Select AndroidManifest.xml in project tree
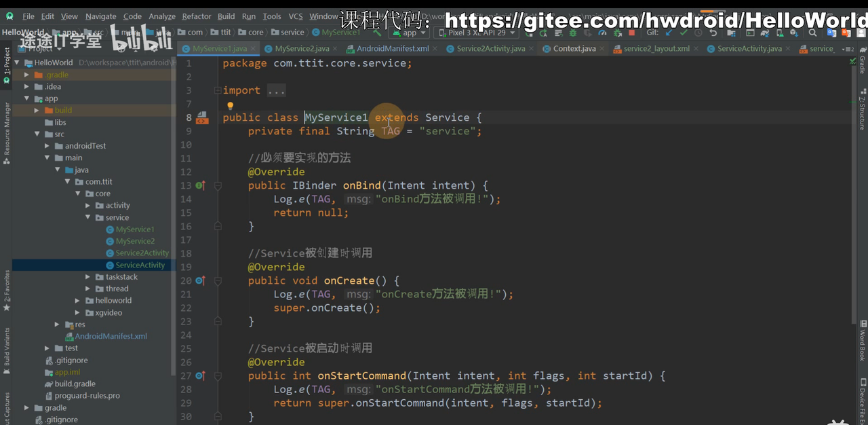The image size is (868, 425). (x=111, y=337)
